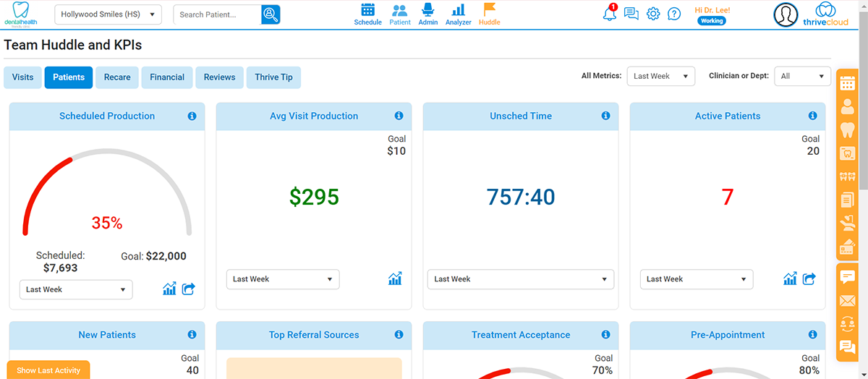868x379 pixels.
Task: Click the Search Patient input field
Action: coord(217,14)
